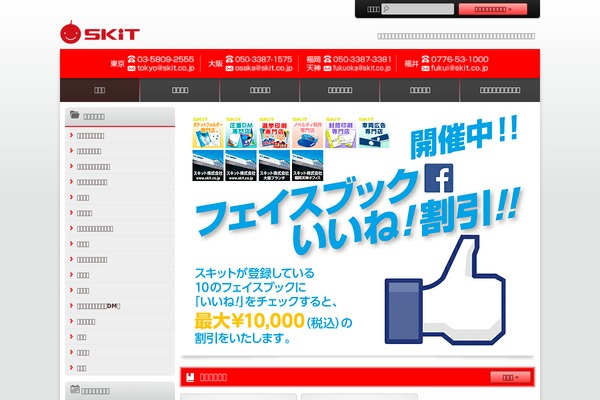This screenshot has height=400, width=600.
Task: Open the tokyo@skit.co.jp email link
Action: pyautogui.click(x=166, y=68)
